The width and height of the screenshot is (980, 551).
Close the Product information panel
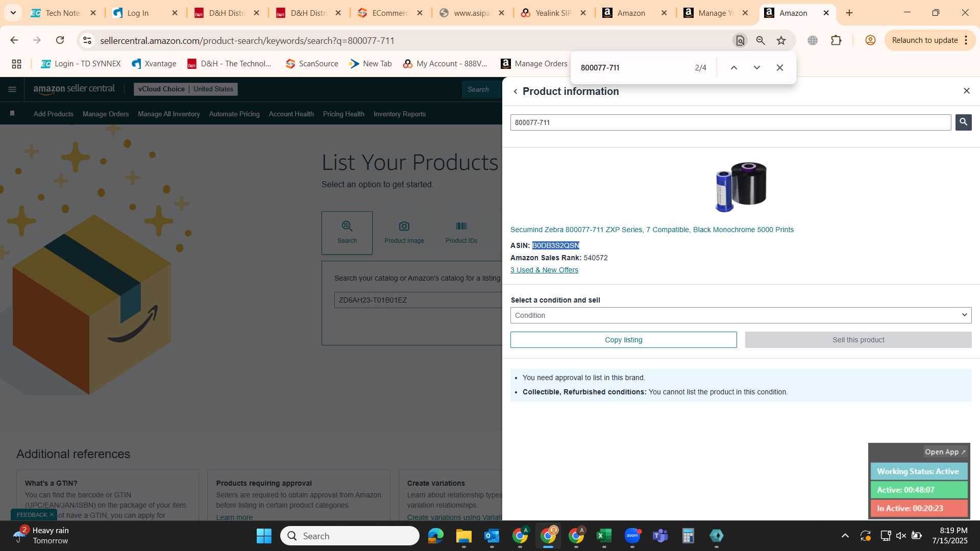pyautogui.click(x=966, y=91)
